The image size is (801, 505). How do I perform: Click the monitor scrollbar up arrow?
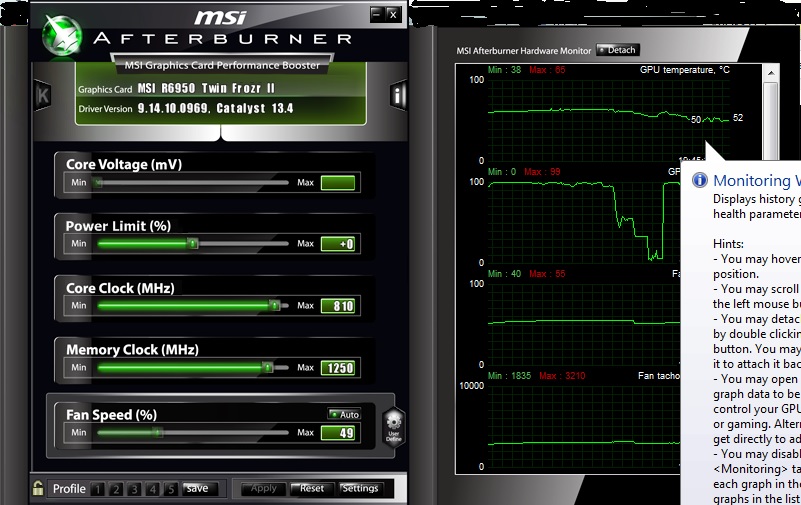click(771, 73)
